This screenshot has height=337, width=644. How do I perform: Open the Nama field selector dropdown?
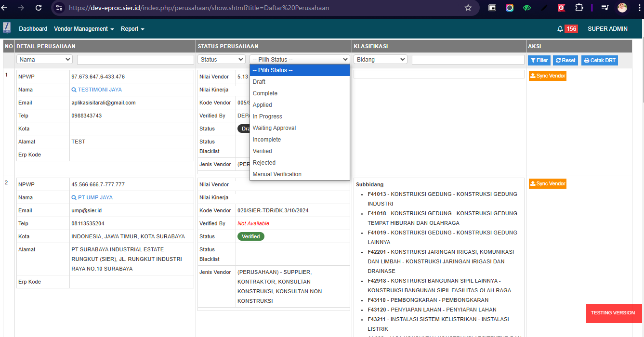pyautogui.click(x=44, y=60)
